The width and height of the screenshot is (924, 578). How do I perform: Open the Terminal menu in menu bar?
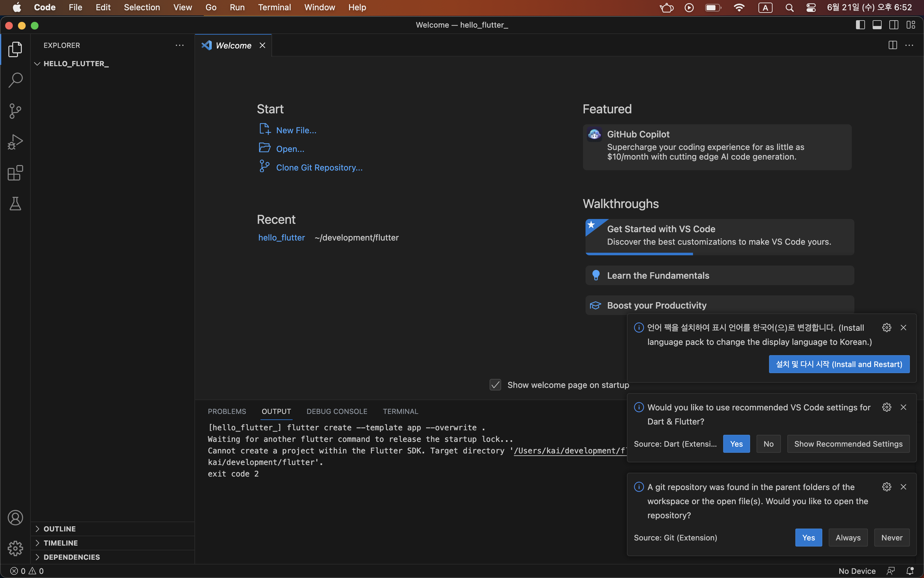pos(274,8)
